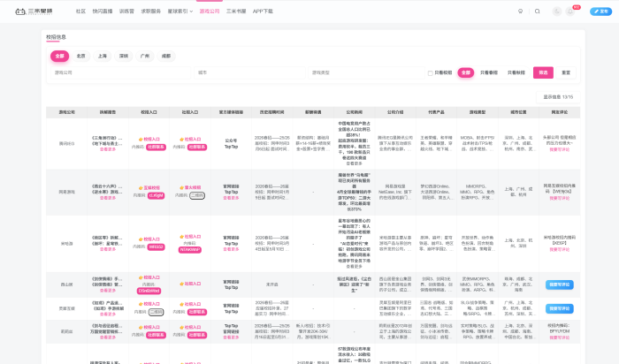Open the 求职服务 nav item
Image resolution: width=619 pixels, height=364 pixels.
[151, 11]
